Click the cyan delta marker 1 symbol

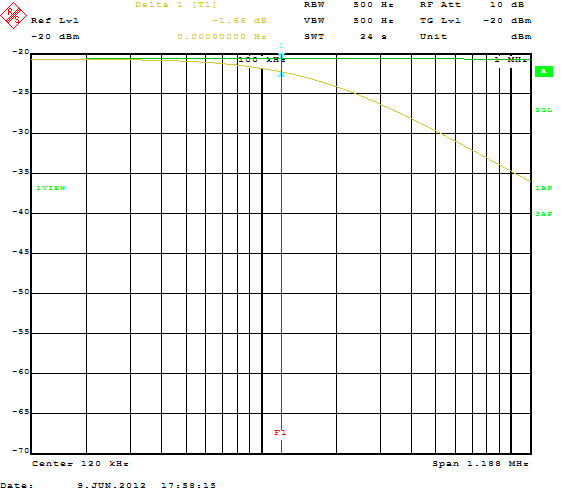tap(281, 74)
